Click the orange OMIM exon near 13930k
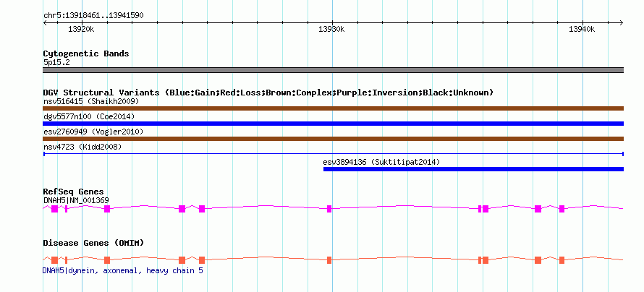 [329, 260]
